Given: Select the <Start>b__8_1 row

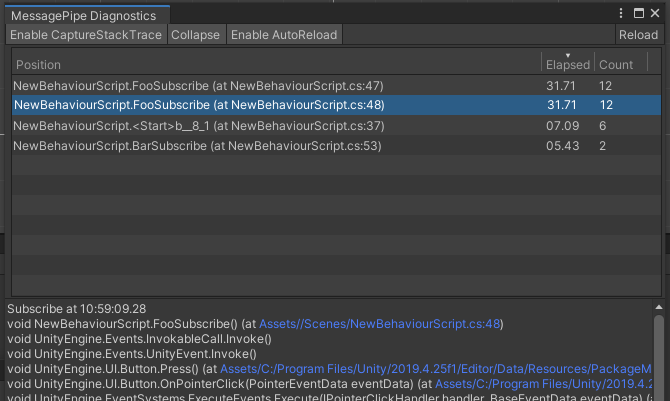Looking at the screenshot, I should pos(198,126).
